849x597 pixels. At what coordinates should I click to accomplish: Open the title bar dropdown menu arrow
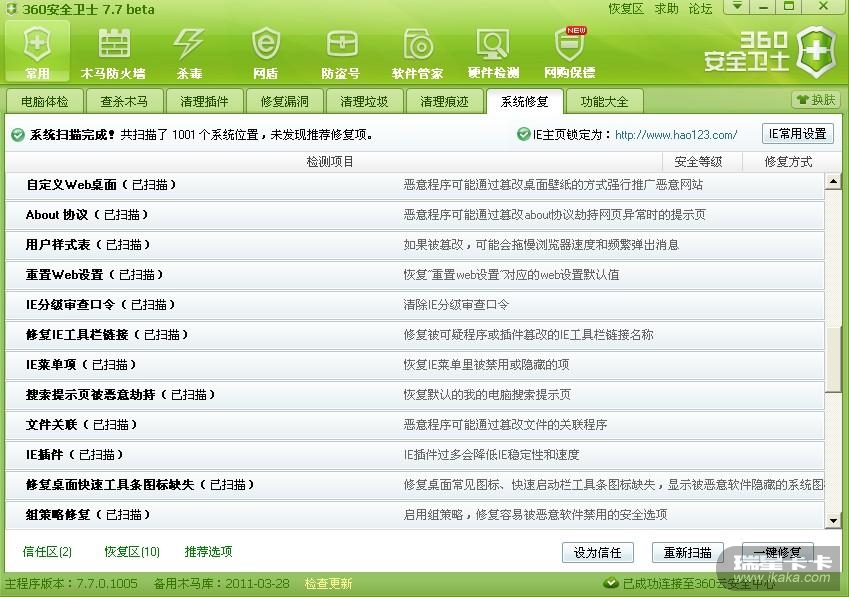tap(737, 6)
